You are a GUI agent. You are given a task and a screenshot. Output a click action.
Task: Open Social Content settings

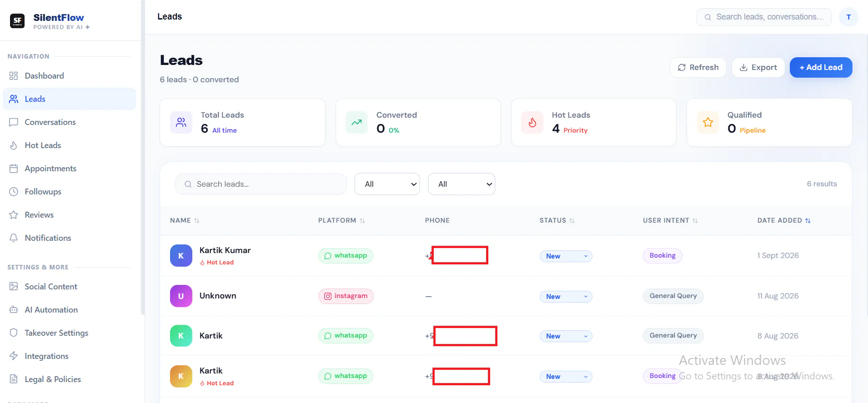[x=70, y=287]
